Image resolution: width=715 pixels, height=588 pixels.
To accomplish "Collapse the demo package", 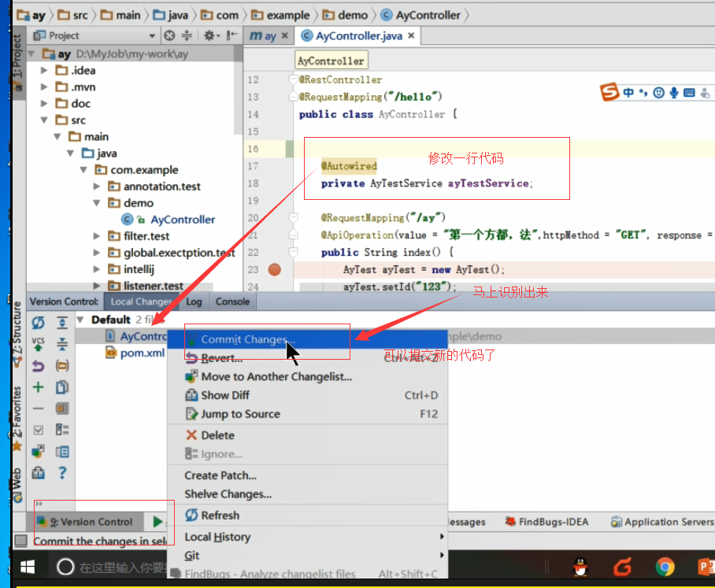I will (97, 203).
